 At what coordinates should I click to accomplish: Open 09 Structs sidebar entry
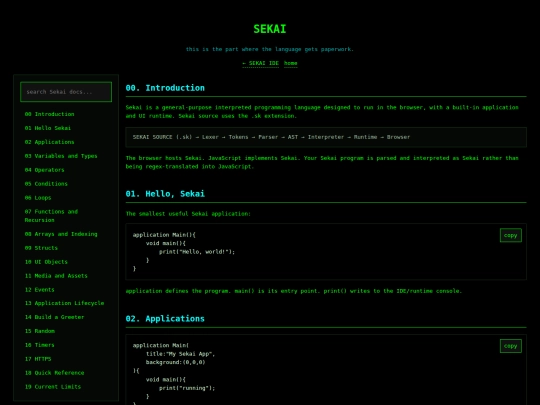41,248
